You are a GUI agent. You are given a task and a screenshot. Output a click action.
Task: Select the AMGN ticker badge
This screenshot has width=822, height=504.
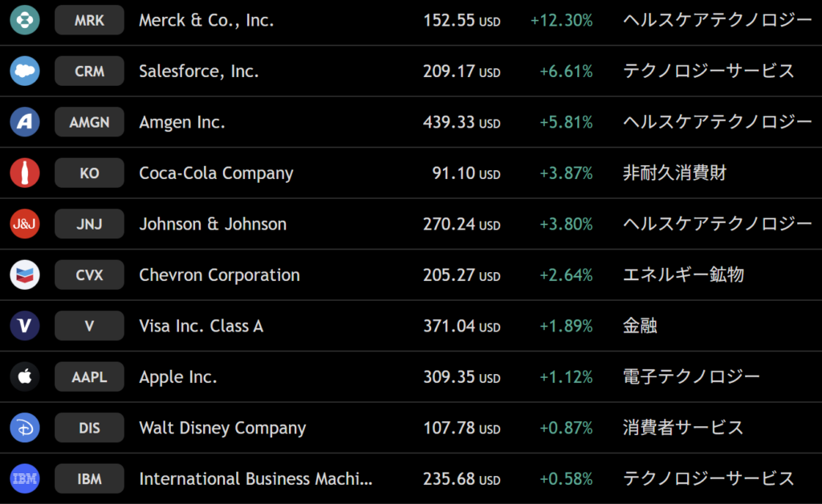(x=89, y=121)
